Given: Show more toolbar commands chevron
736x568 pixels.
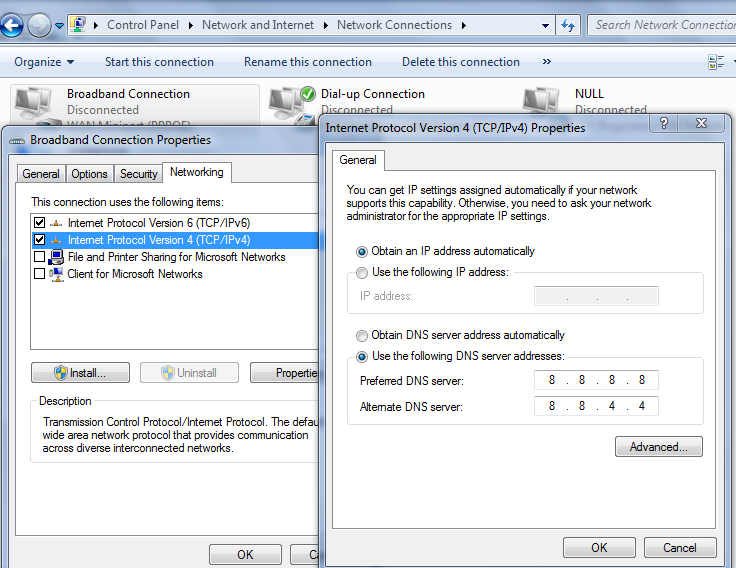Looking at the screenshot, I should point(546,61).
